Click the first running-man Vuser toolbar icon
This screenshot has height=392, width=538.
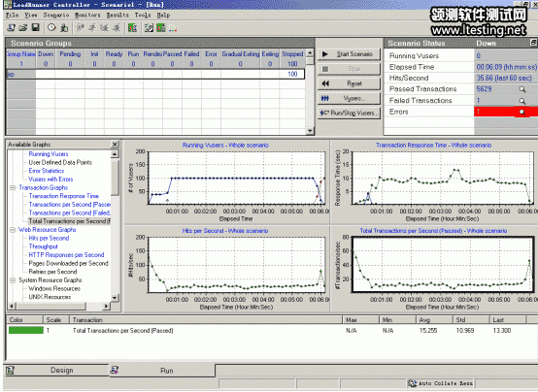[80, 28]
